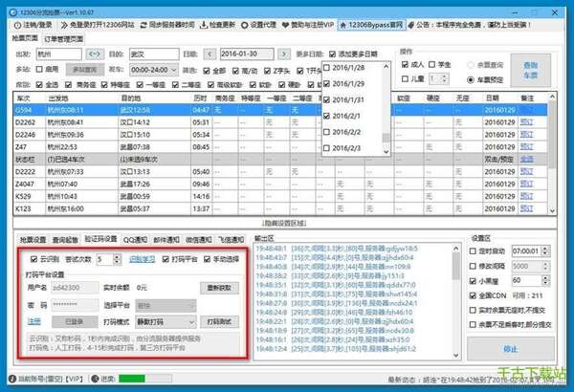Uncheck date 2016/1/31 in list
This screenshot has height=392, width=574.
click(327, 100)
